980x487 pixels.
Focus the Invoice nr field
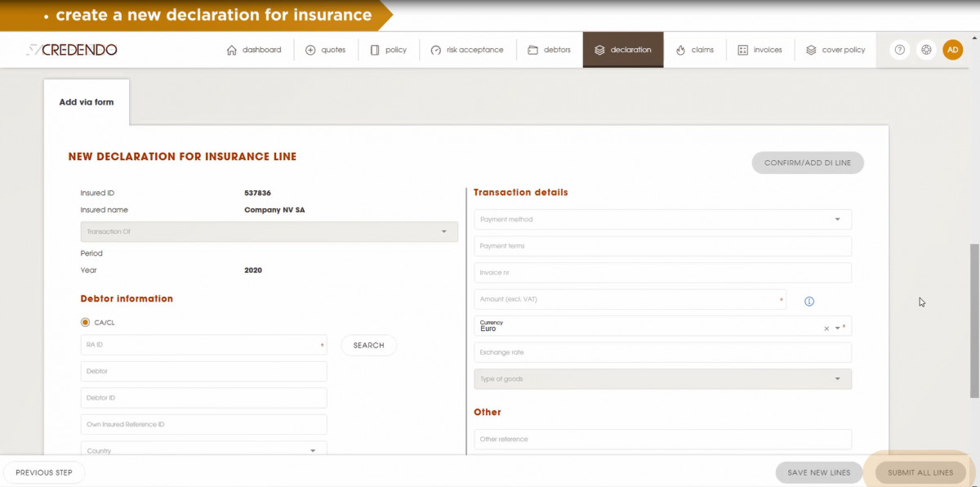(x=662, y=273)
